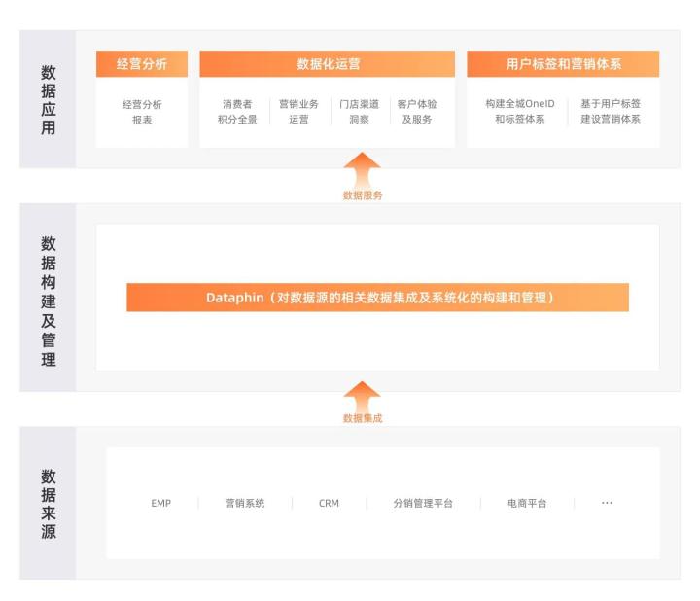
Task: Click the 数据应用 side label
Action: click(x=48, y=100)
